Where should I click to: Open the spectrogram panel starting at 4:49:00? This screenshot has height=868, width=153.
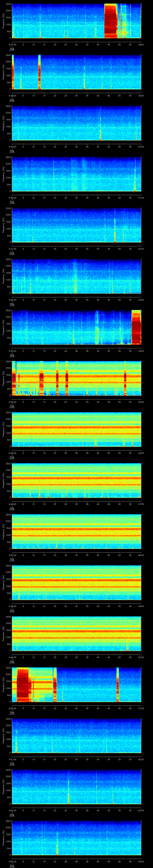(x=76, y=633)
